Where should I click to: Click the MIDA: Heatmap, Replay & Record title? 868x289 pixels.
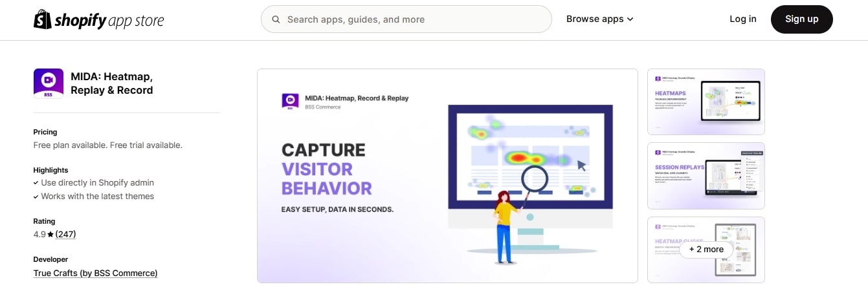point(112,83)
